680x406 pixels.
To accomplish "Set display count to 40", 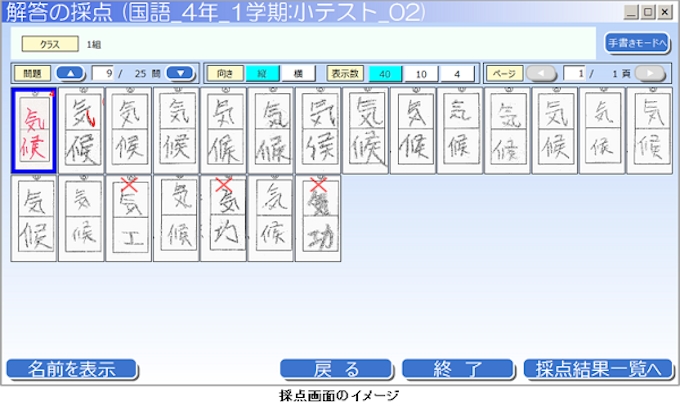I will (x=385, y=73).
